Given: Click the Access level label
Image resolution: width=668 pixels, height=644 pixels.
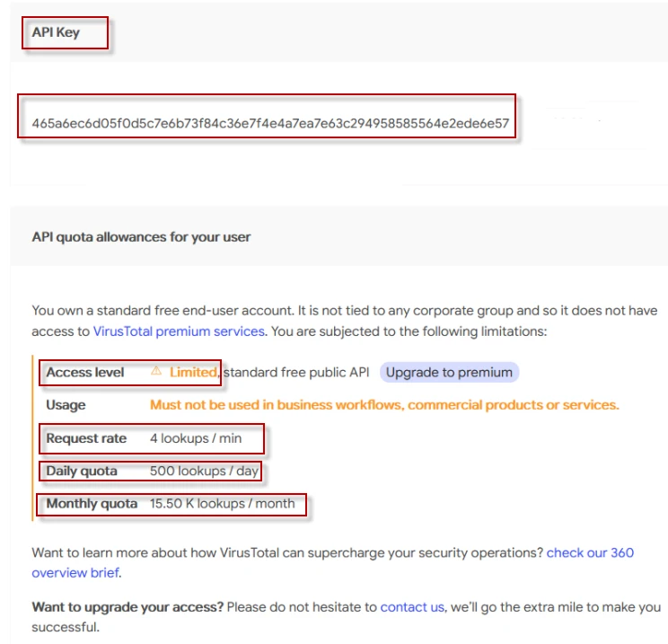Looking at the screenshot, I should coord(85,372).
